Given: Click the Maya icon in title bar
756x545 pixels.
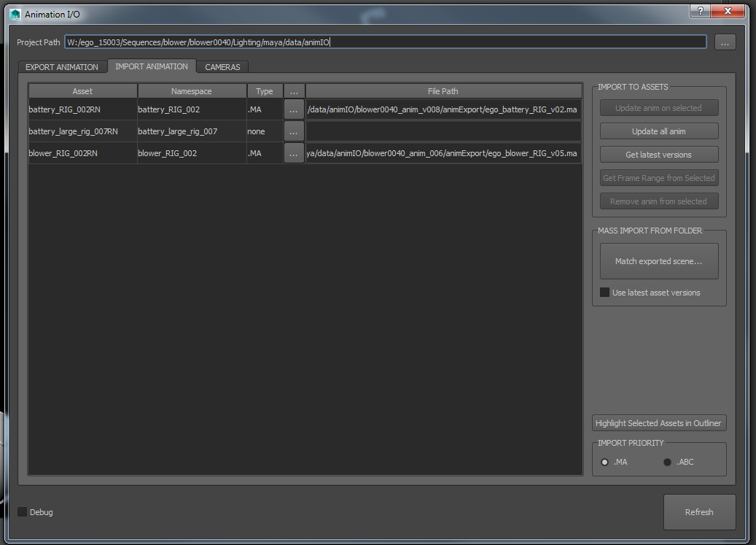Looking at the screenshot, I should pyautogui.click(x=15, y=14).
